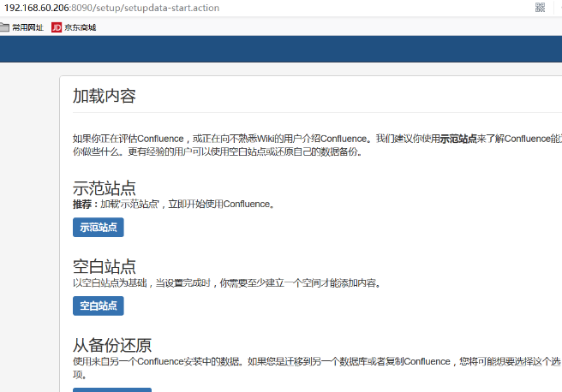This screenshot has height=392, width=562.
Task: Open the 常用网址 bookmarks folder
Action: tap(21, 27)
